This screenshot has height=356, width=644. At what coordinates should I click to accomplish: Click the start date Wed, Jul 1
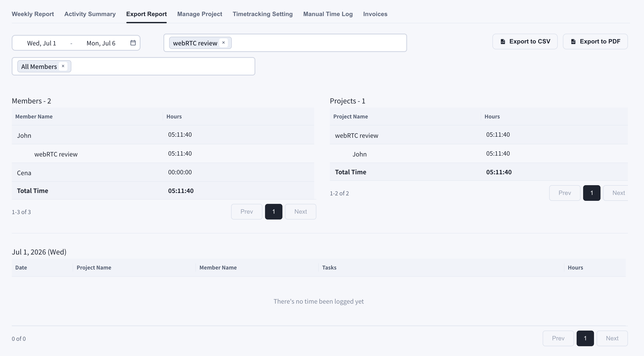(x=42, y=43)
